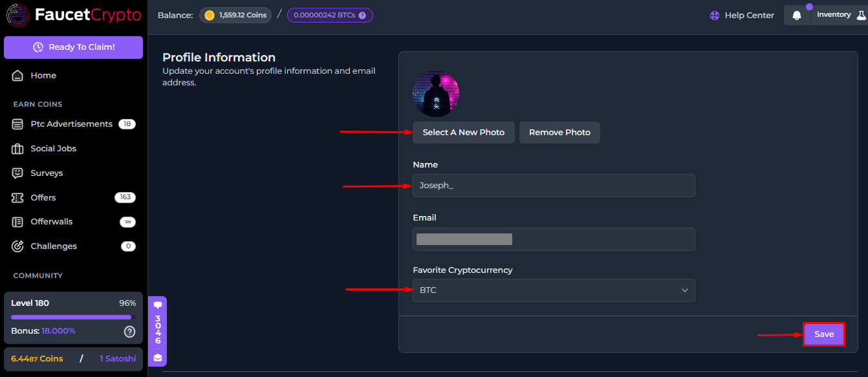Click the Offers gift icon
Screen dimensions: 868x377
click(x=17, y=198)
